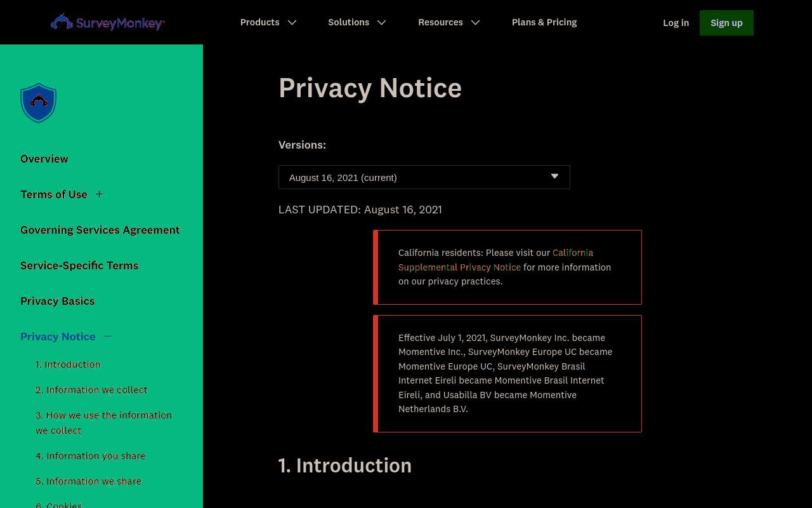812x508 pixels.
Task: Click the Versions: label
Action: click(x=302, y=145)
